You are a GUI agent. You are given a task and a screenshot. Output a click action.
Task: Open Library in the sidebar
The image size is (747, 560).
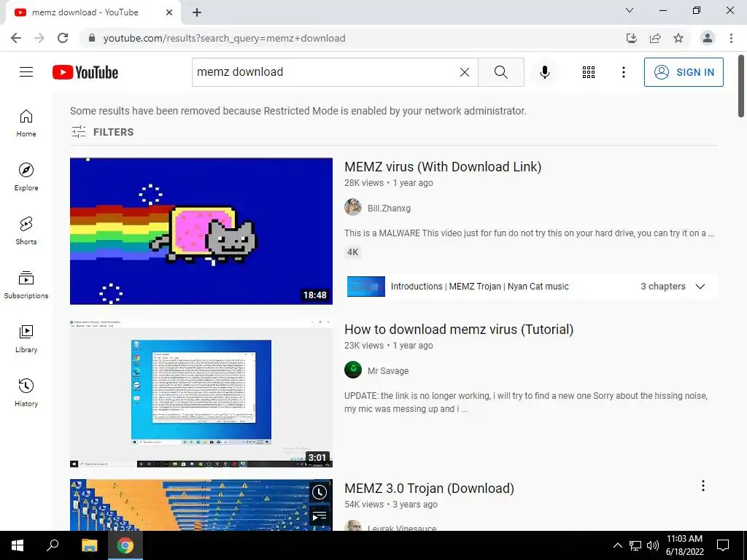coord(26,338)
